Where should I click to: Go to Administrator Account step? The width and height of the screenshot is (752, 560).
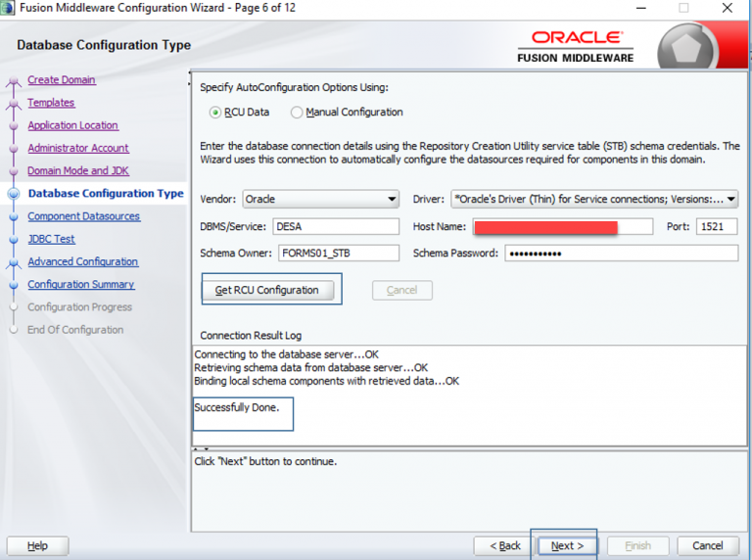click(78, 148)
